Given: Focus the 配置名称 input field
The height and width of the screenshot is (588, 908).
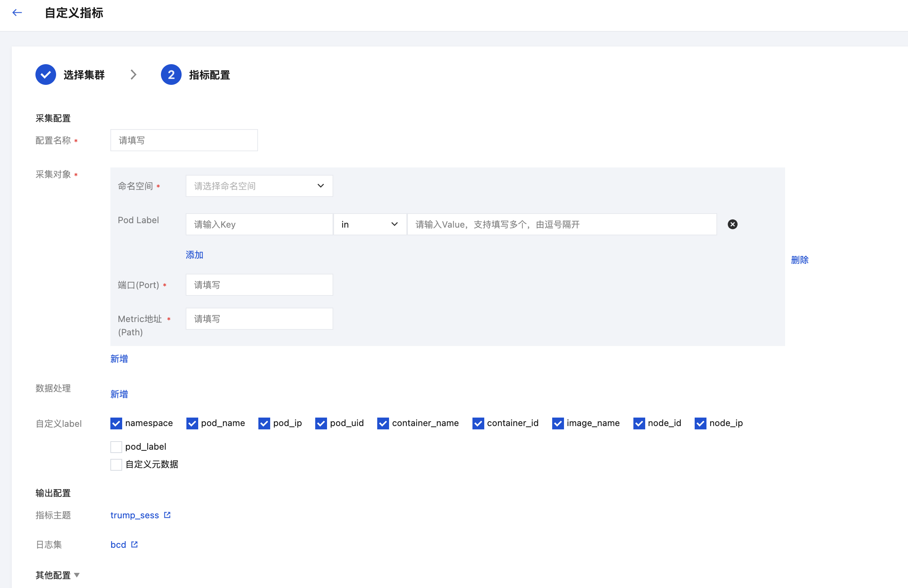Looking at the screenshot, I should click(x=184, y=140).
